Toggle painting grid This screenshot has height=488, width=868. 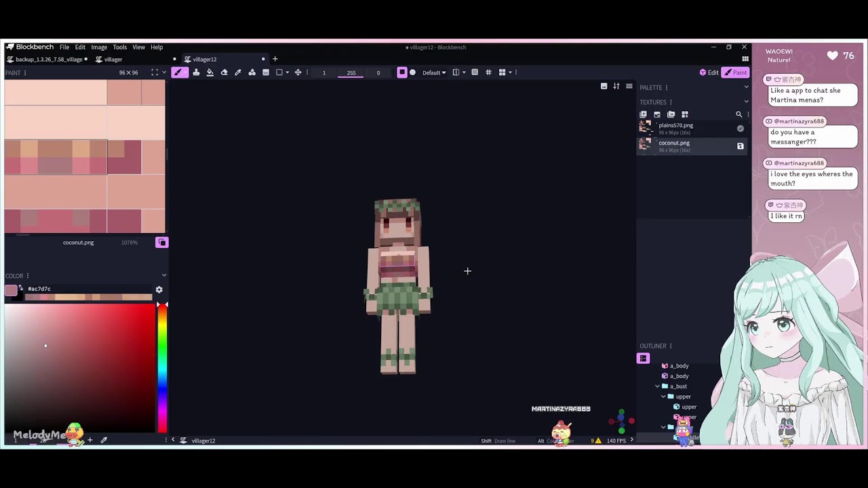tap(488, 73)
